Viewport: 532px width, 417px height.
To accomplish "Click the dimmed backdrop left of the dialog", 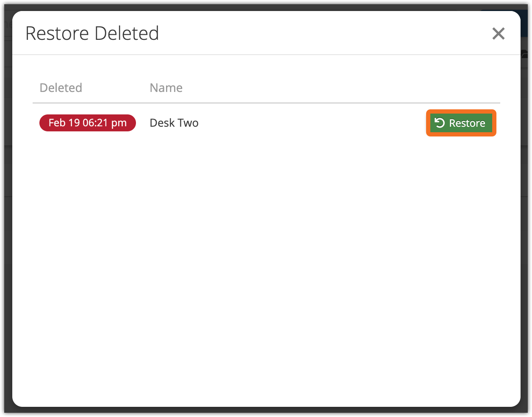I will [x=8, y=212].
